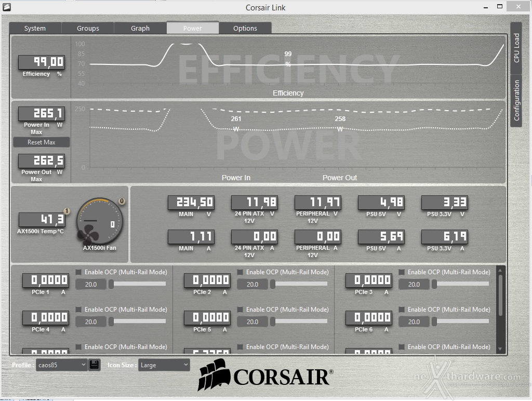Click the 99,00 Efficiency readout
Screen dimensions: 532x401
click(x=42, y=62)
